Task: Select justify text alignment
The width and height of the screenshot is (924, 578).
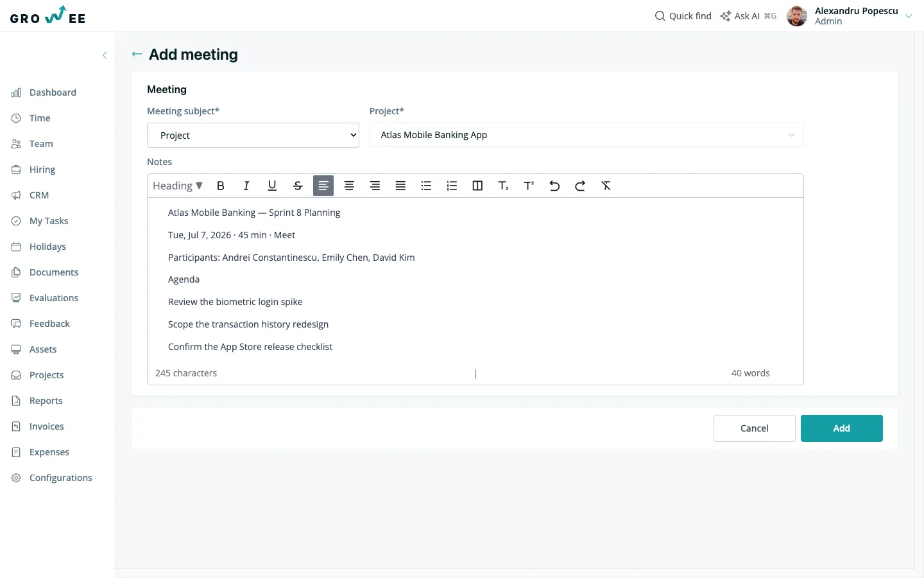Action: coord(400,186)
